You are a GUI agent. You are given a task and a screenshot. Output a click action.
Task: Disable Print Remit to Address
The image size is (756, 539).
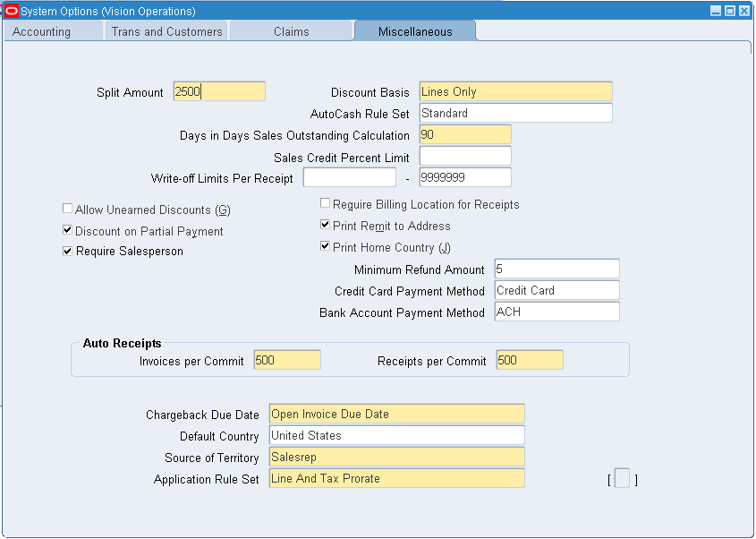pos(326,226)
